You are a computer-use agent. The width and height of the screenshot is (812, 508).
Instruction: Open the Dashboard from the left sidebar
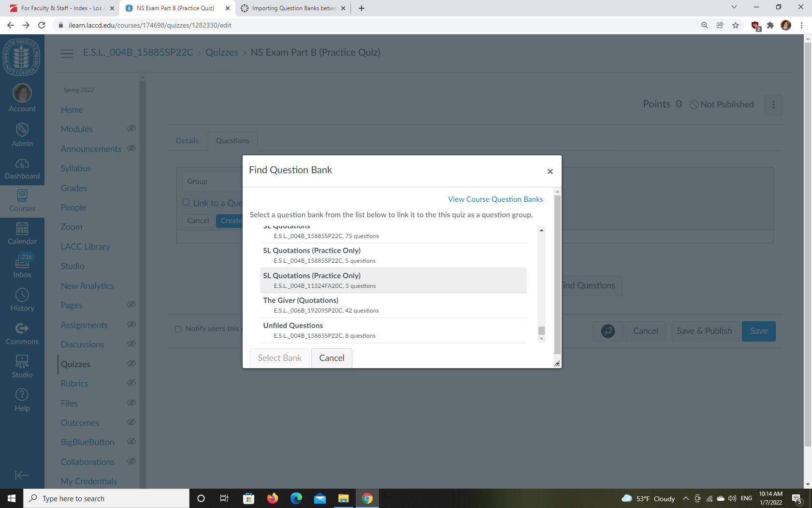[22, 168]
